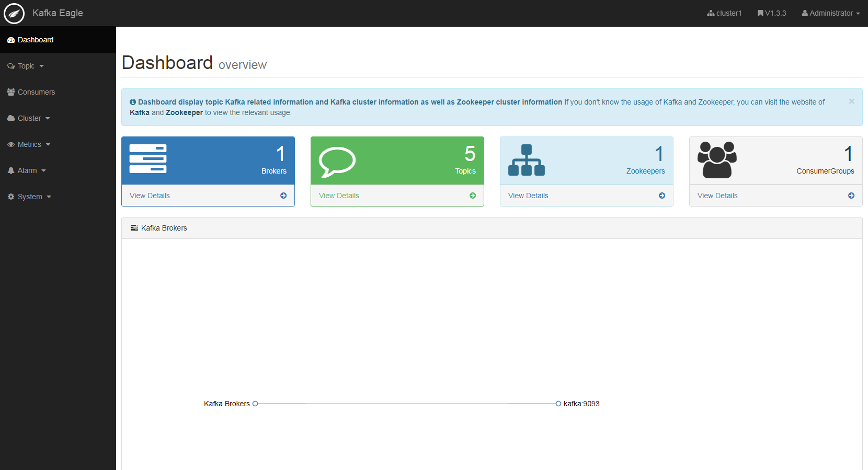Click the info circle icon in the alert
Screen dimensions: 868x470
tap(133, 102)
